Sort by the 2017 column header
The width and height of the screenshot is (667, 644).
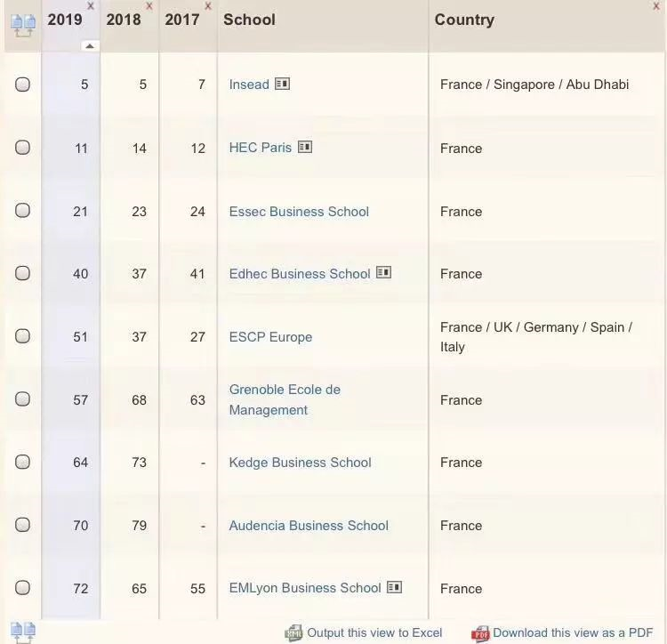[x=182, y=20]
